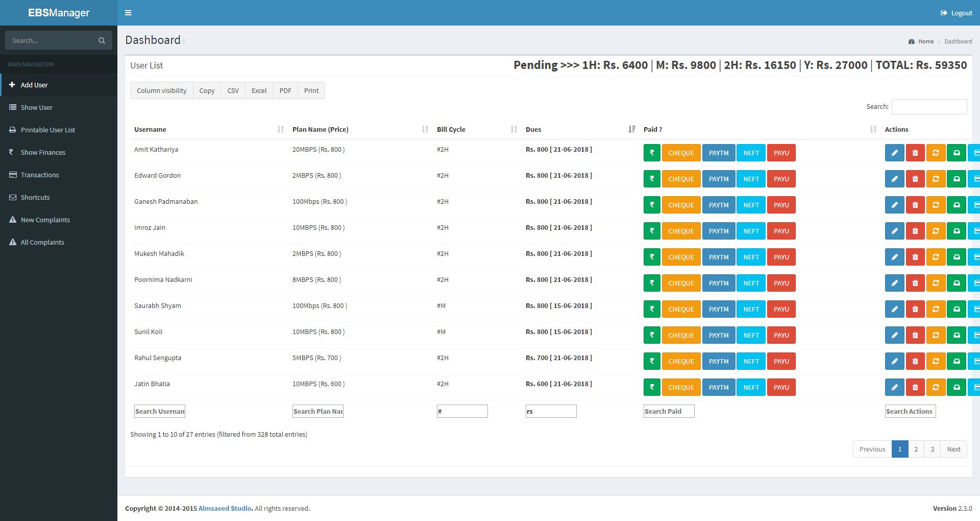Click green inbox icon for Saurabh Shyam
980x521 pixels.
point(957,309)
